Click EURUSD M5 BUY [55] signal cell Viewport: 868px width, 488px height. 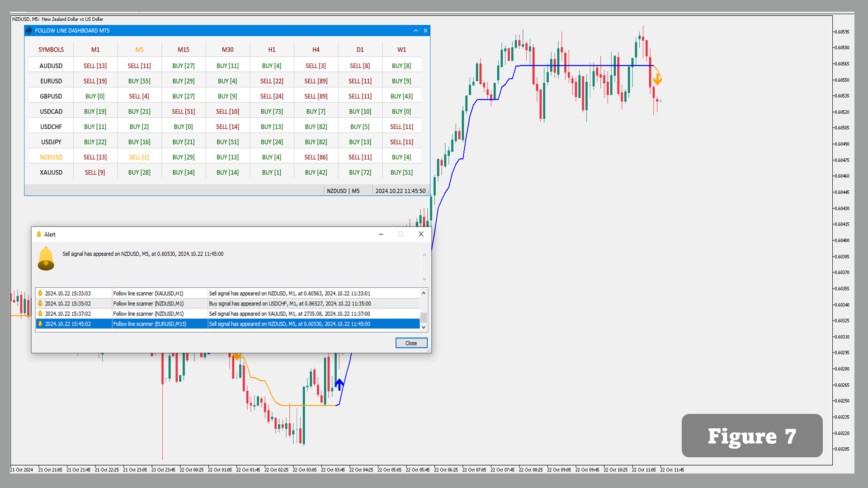[139, 81]
